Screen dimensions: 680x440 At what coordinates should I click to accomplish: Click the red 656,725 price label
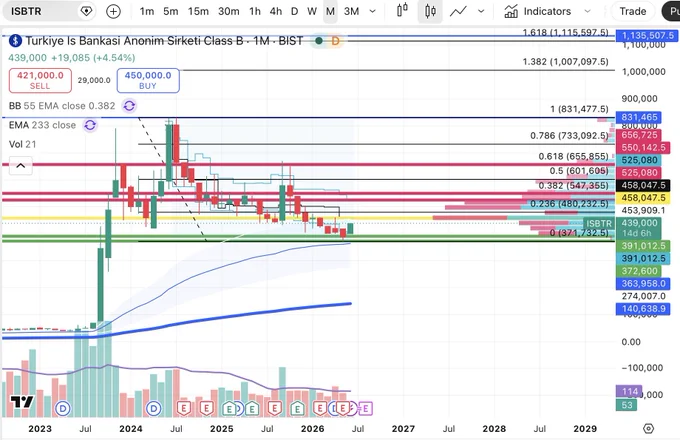point(639,135)
